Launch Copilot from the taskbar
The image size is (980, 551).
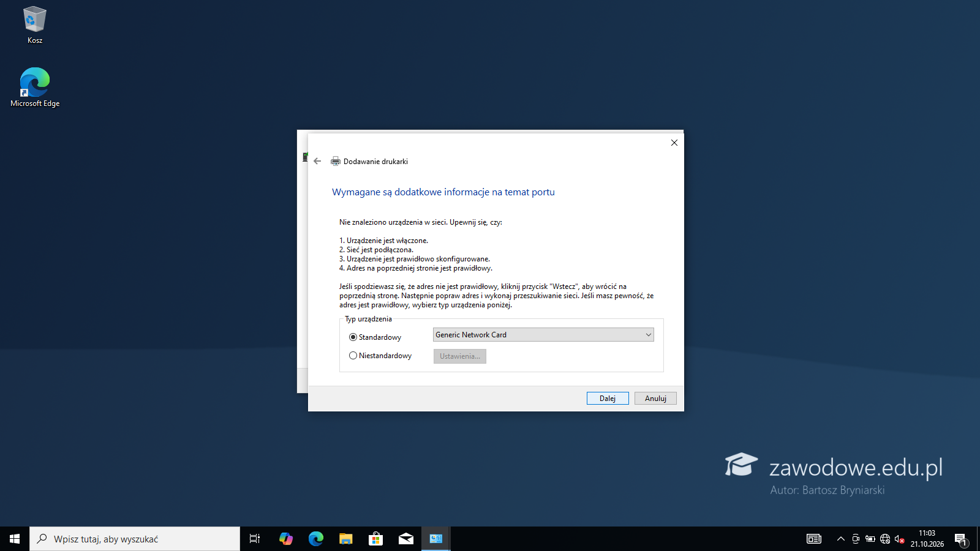click(286, 539)
